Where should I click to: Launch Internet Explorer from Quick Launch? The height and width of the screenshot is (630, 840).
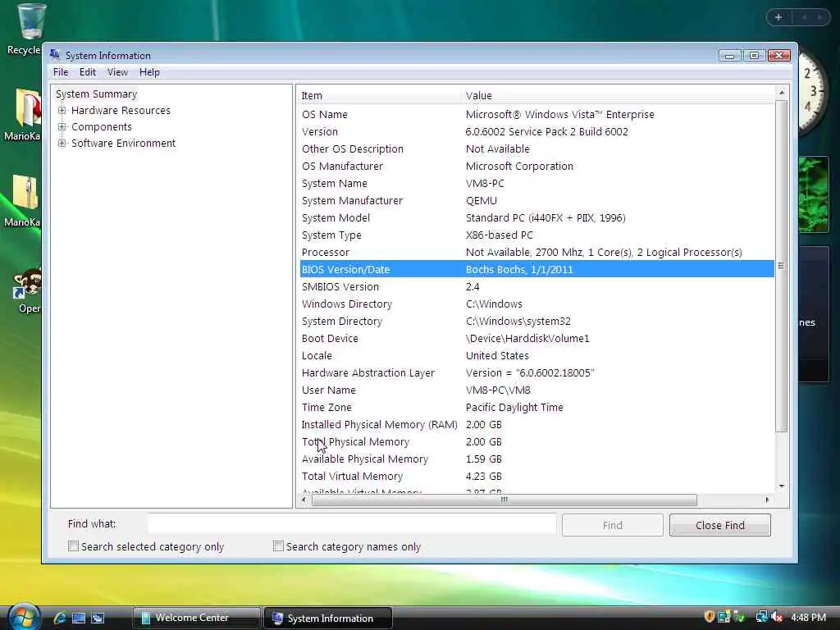[59, 618]
